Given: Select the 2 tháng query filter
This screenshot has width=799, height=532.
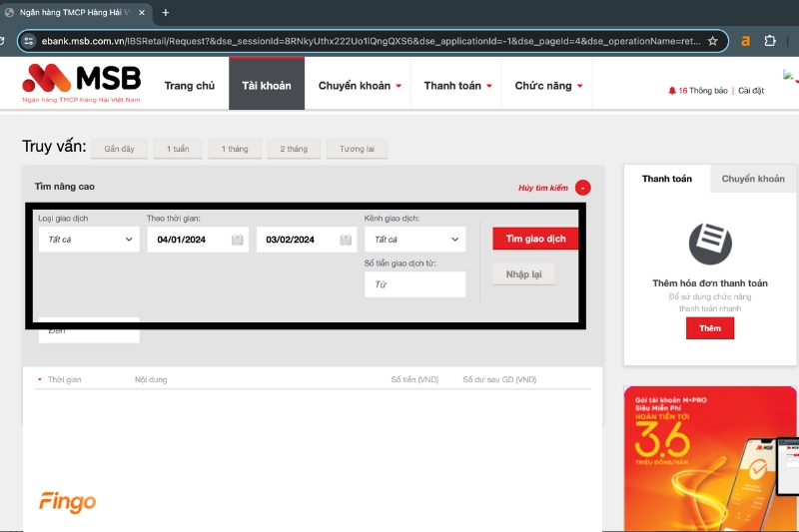Looking at the screenshot, I should (294, 149).
